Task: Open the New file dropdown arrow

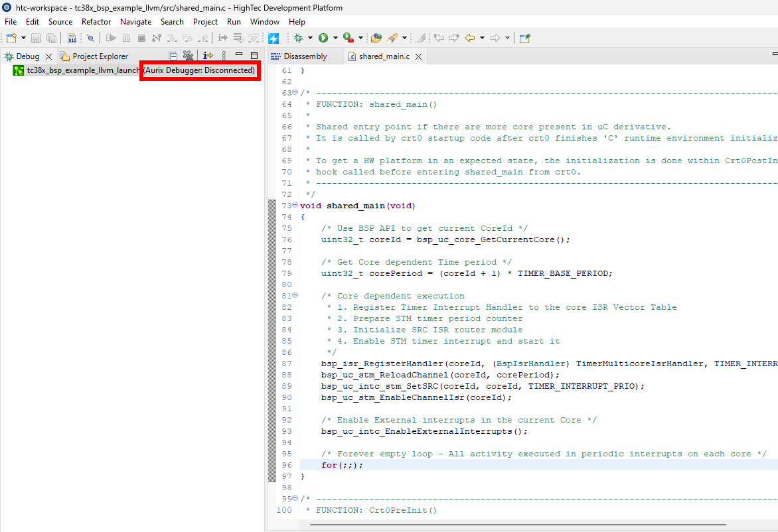Action: [x=23, y=38]
